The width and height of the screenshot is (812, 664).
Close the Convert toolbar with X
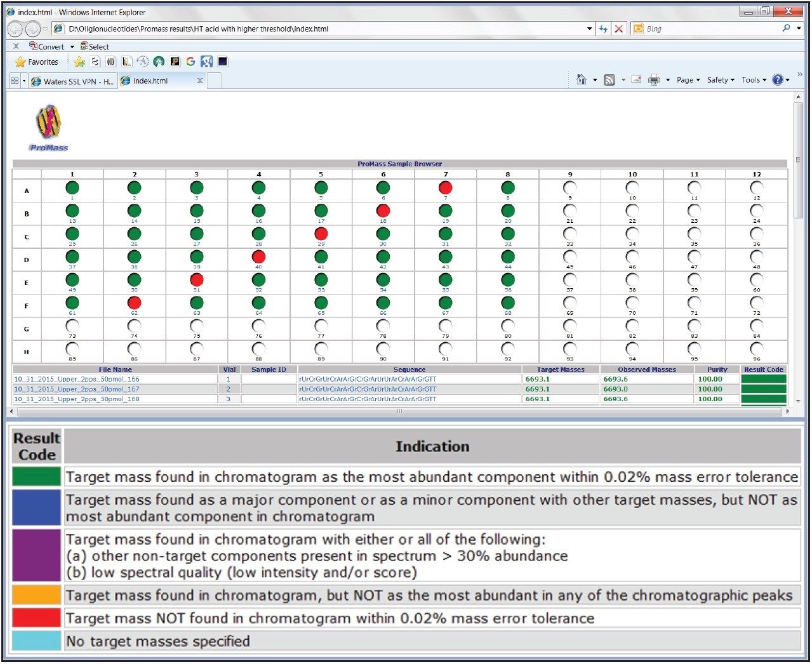point(16,46)
